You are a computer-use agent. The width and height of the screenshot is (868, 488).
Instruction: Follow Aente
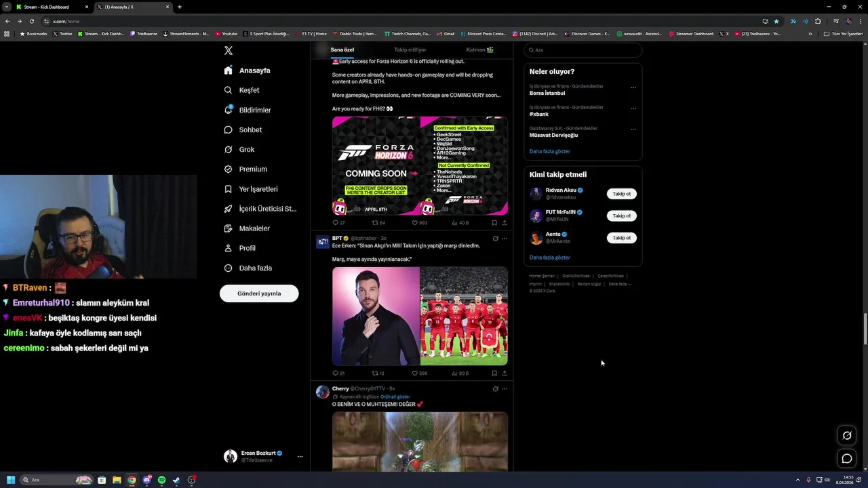pos(622,238)
